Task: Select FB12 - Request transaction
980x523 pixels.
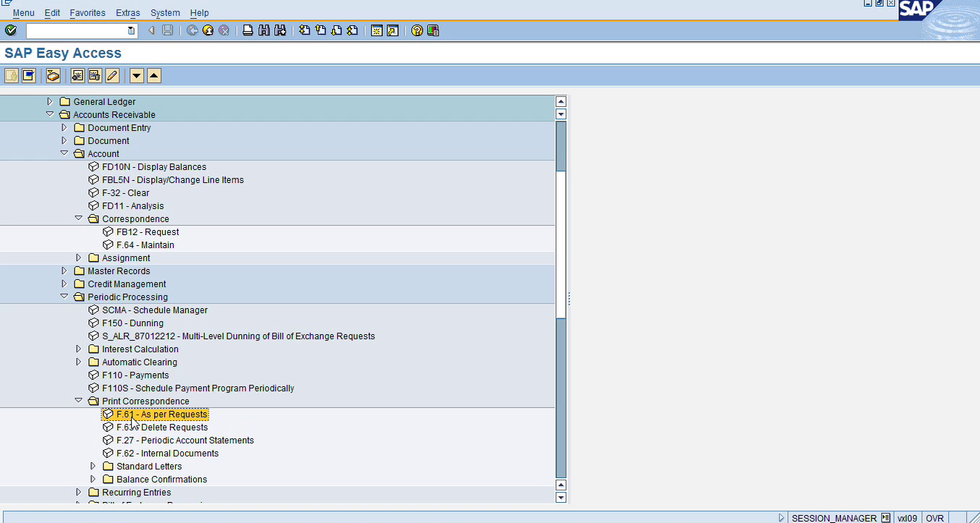Action: point(148,231)
